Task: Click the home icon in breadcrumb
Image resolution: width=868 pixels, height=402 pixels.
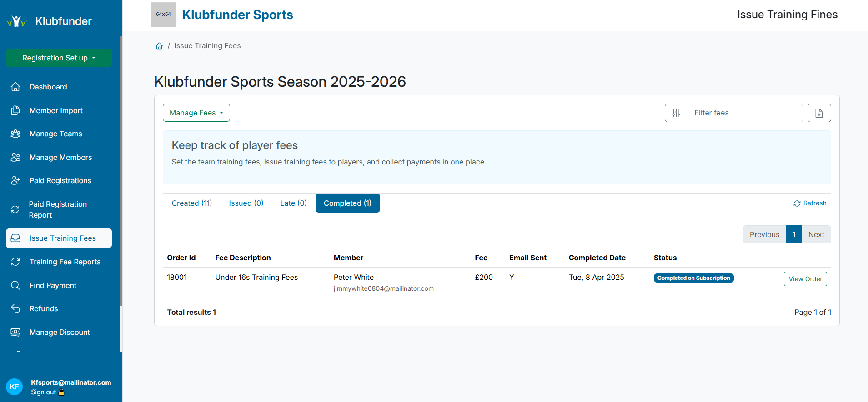Action: coord(159,46)
